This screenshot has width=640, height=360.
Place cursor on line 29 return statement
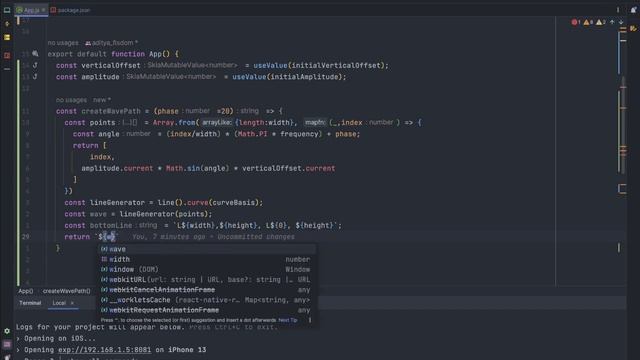point(77,237)
